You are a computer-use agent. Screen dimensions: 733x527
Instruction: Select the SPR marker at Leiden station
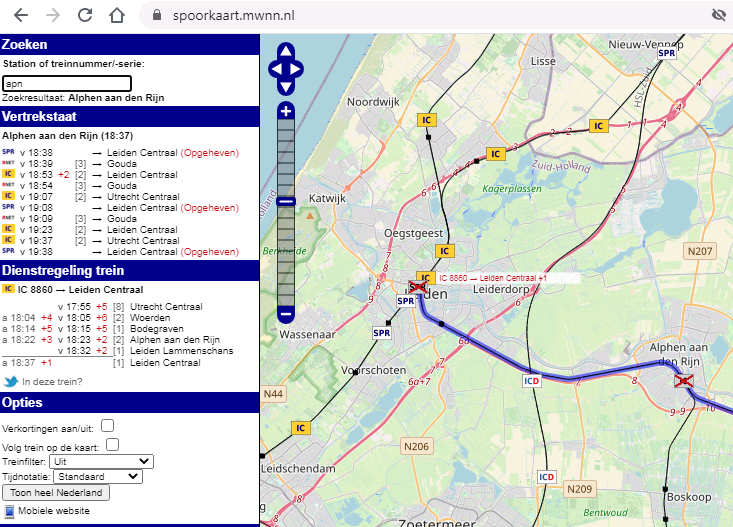coord(405,301)
